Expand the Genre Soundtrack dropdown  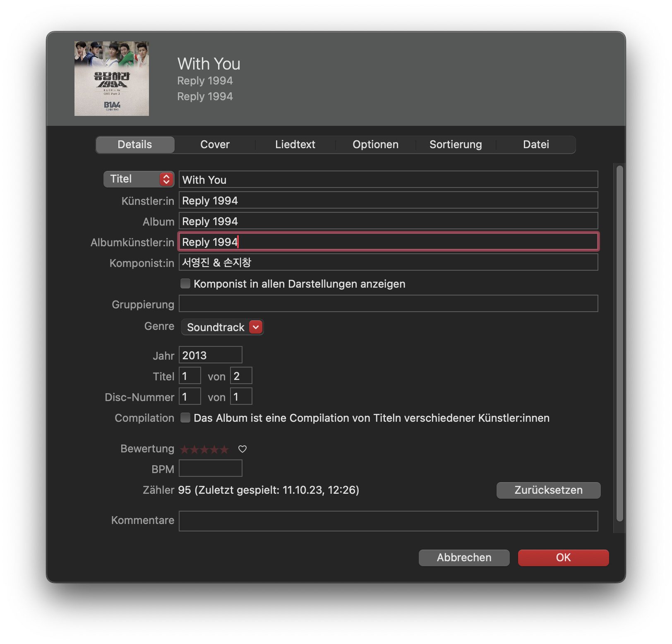[256, 327]
